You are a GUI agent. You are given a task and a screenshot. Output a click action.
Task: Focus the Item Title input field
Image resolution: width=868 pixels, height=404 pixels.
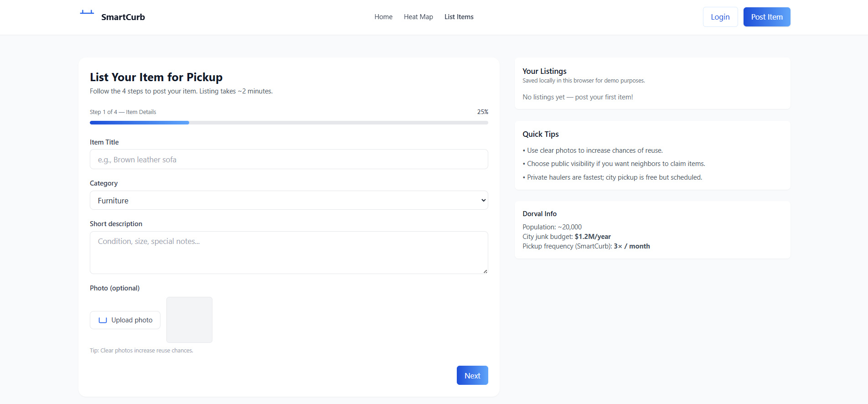pyautogui.click(x=289, y=159)
